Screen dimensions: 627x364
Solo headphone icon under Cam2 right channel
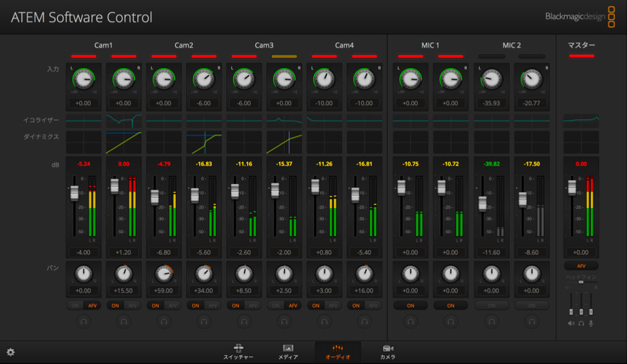(204, 321)
